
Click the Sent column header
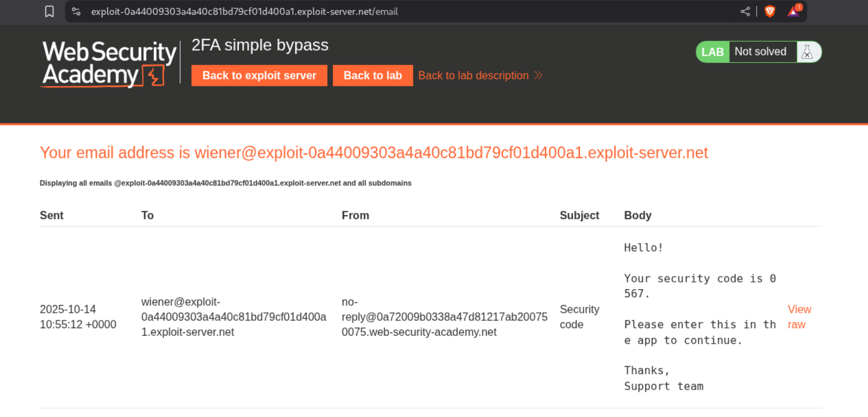tap(52, 216)
